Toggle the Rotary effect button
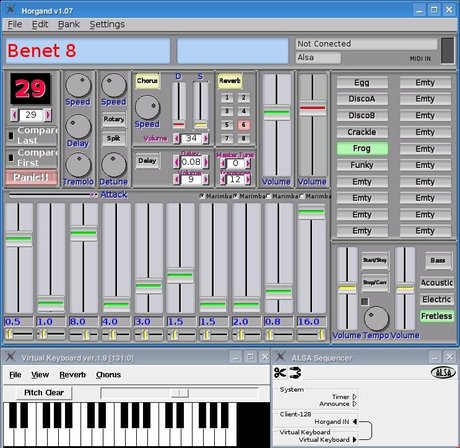The width and height of the screenshot is (460, 448). point(114,119)
